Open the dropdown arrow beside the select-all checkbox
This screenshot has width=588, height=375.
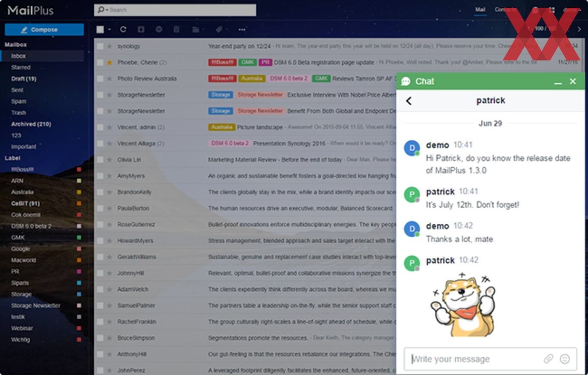[x=109, y=30]
